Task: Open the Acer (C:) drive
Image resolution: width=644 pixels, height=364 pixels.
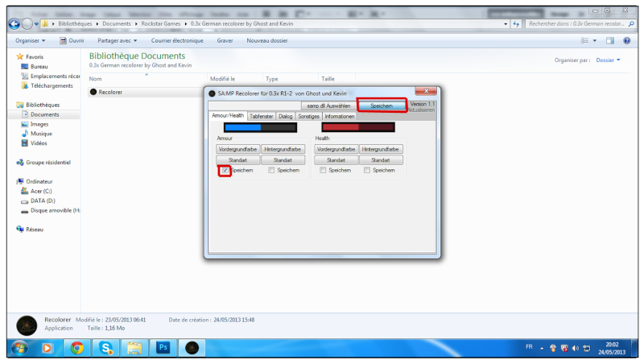Action: [x=41, y=191]
